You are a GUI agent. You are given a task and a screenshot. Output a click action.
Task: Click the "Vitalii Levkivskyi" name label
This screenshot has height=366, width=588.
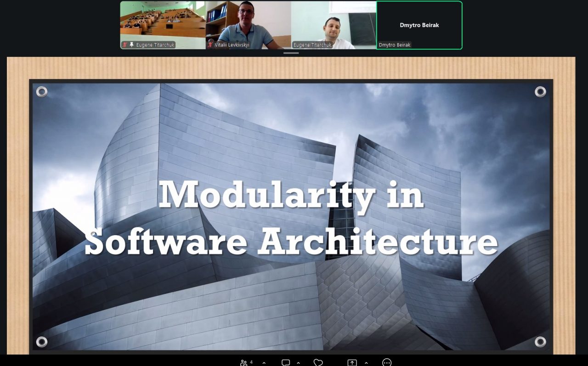(x=232, y=45)
